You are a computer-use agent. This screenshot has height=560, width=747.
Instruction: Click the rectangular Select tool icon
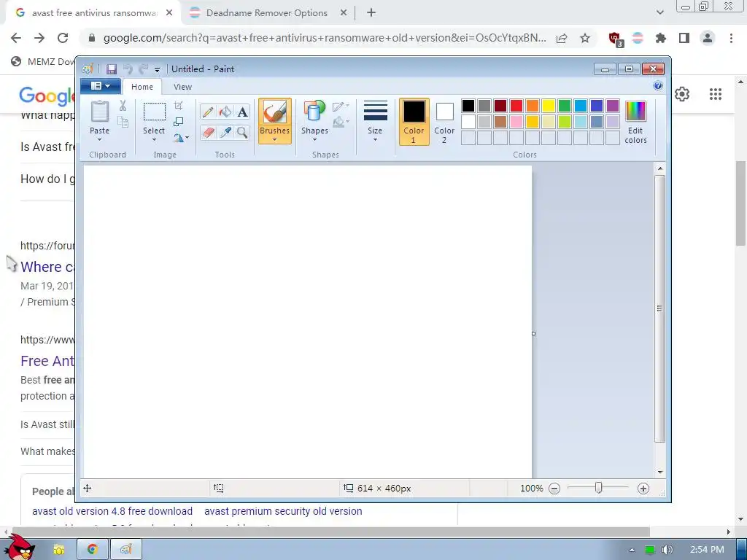155,112
